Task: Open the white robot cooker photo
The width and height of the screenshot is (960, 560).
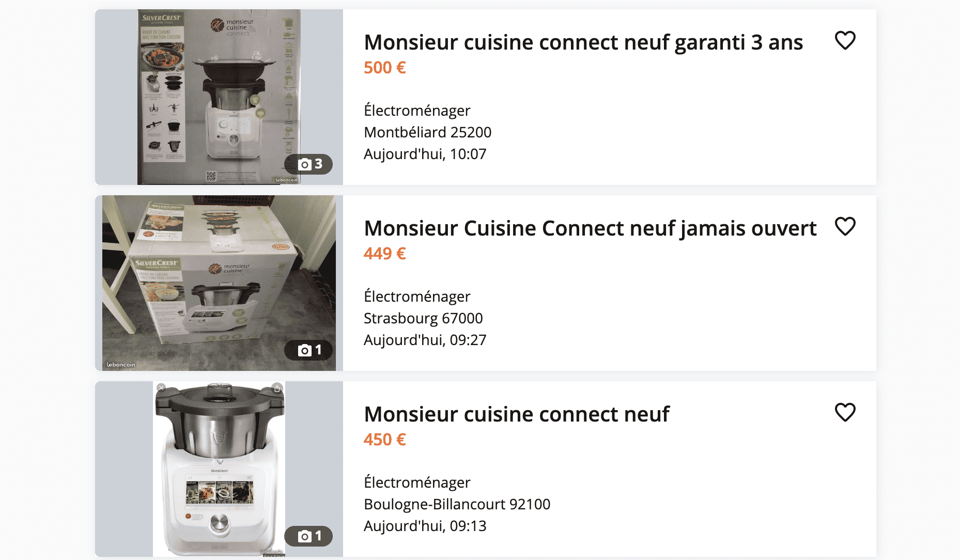Action: [219, 469]
